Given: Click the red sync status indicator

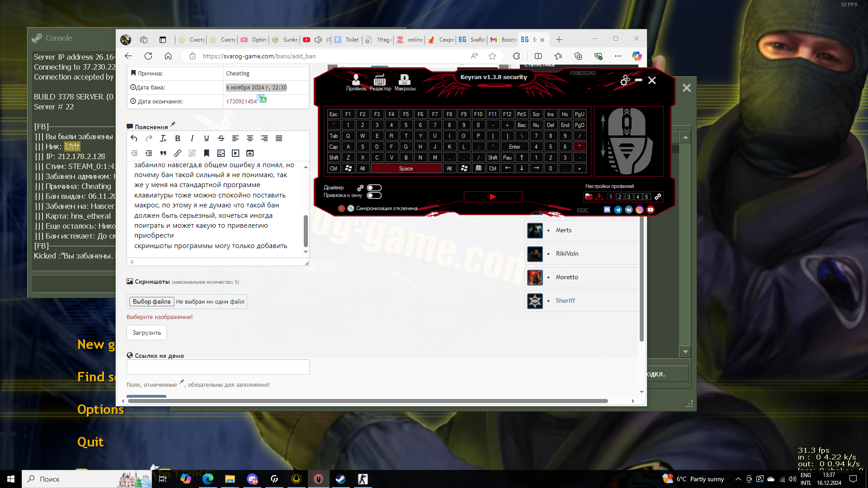Looking at the screenshot, I should (341, 208).
